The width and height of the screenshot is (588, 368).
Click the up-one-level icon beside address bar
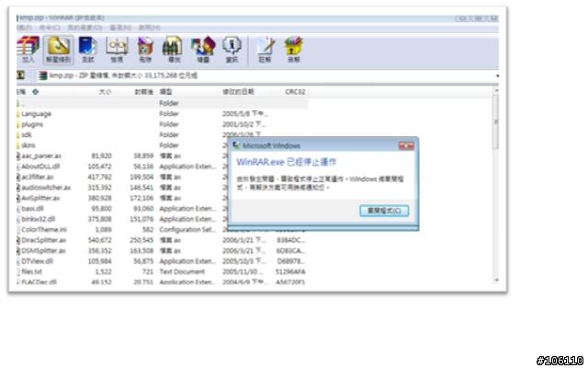(x=20, y=75)
